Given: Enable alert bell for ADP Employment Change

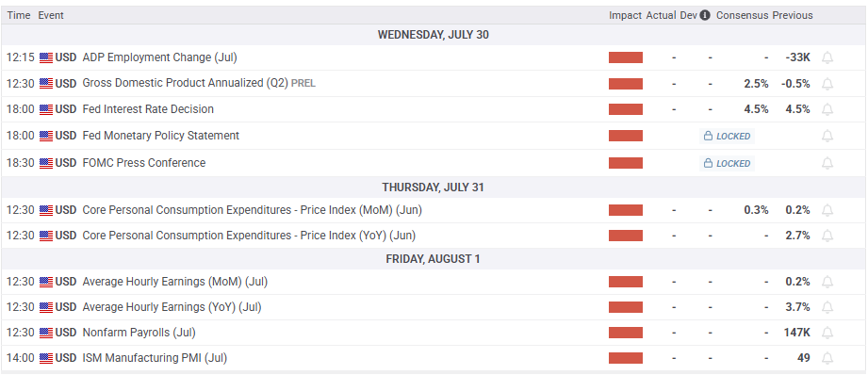Looking at the screenshot, I should point(827,57).
